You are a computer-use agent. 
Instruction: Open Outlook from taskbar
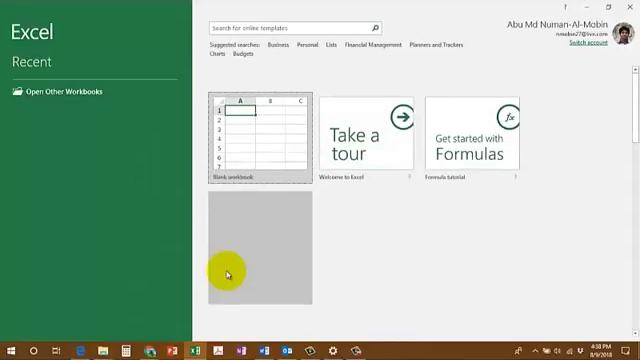pos(287,351)
